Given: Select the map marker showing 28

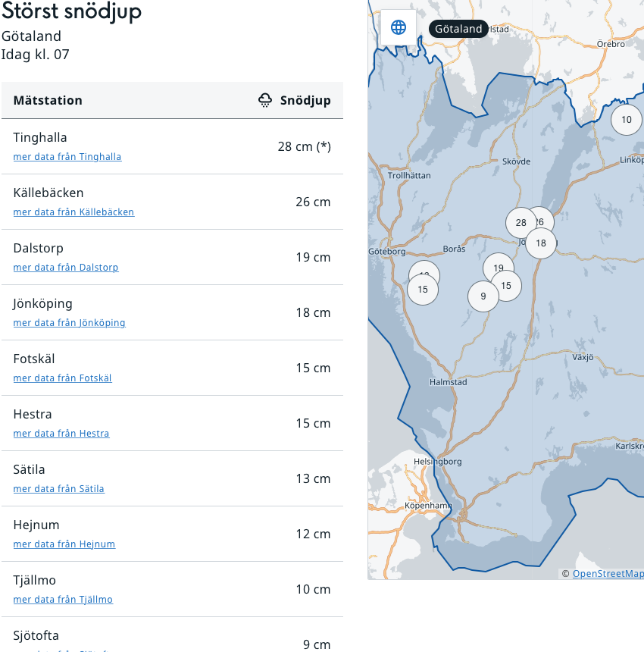Looking at the screenshot, I should [x=521, y=222].
